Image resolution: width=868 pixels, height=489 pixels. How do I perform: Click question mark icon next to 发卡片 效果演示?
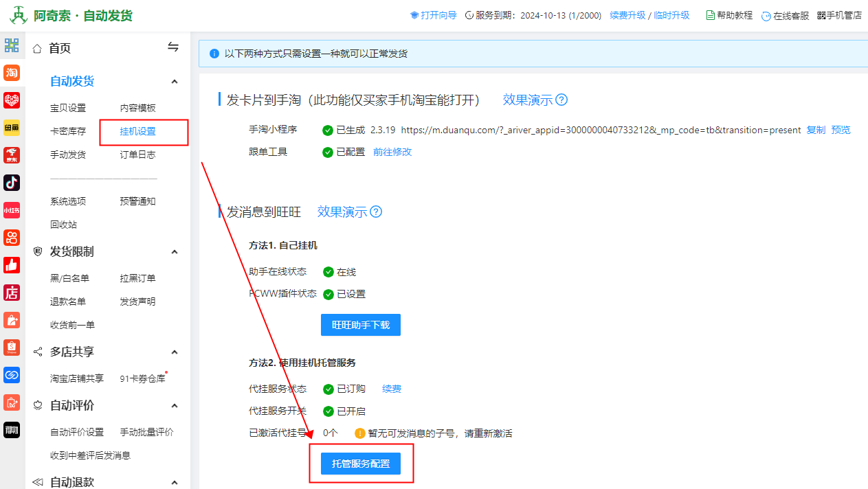[561, 100]
